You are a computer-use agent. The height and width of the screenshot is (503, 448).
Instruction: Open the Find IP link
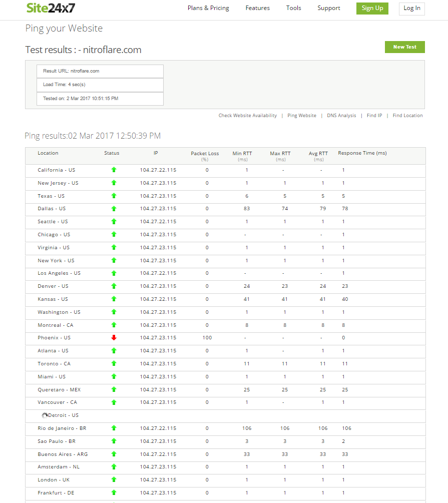pyautogui.click(x=374, y=116)
